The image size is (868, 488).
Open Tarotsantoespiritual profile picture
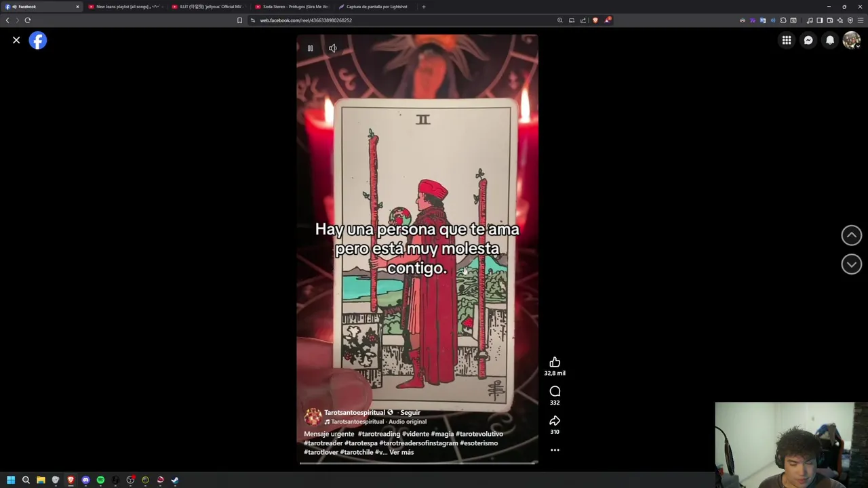click(313, 416)
